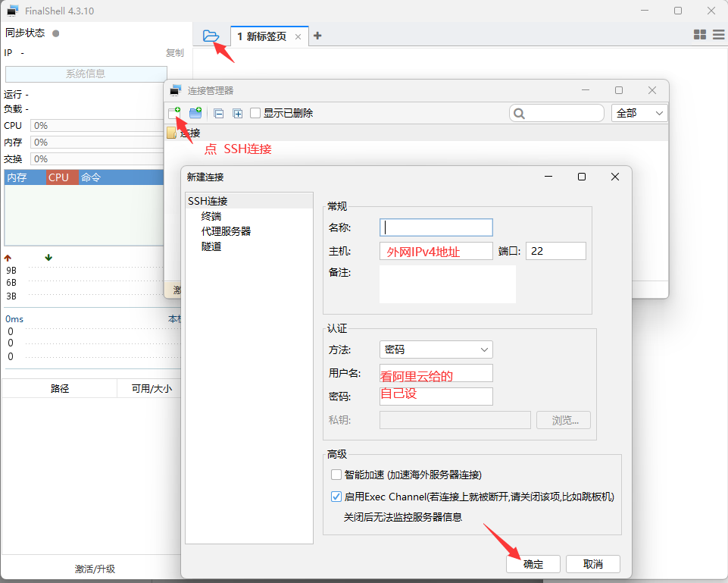
Task: Open the 全部 filter dropdown
Action: (639, 113)
